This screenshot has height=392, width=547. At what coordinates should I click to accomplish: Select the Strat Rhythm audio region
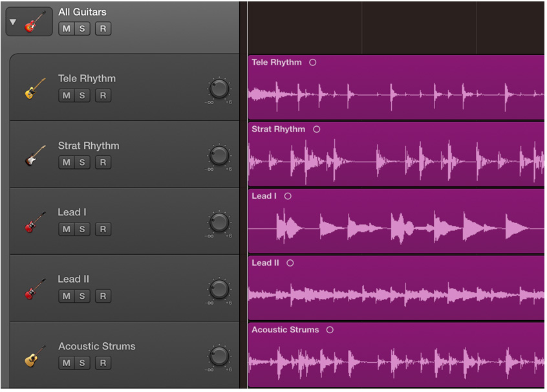pyautogui.click(x=396, y=155)
